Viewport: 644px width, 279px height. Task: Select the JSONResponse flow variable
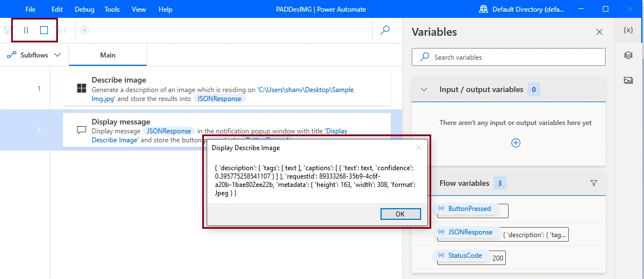467,232
